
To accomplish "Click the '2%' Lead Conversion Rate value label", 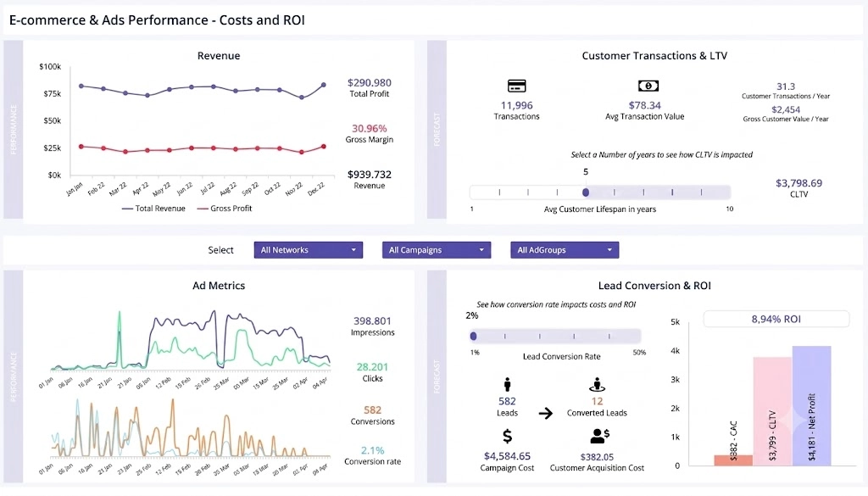I will point(471,315).
